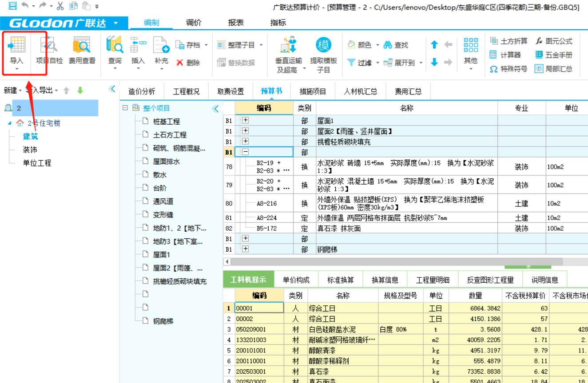Click the 00001 code cell in materials table

tap(259, 308)
